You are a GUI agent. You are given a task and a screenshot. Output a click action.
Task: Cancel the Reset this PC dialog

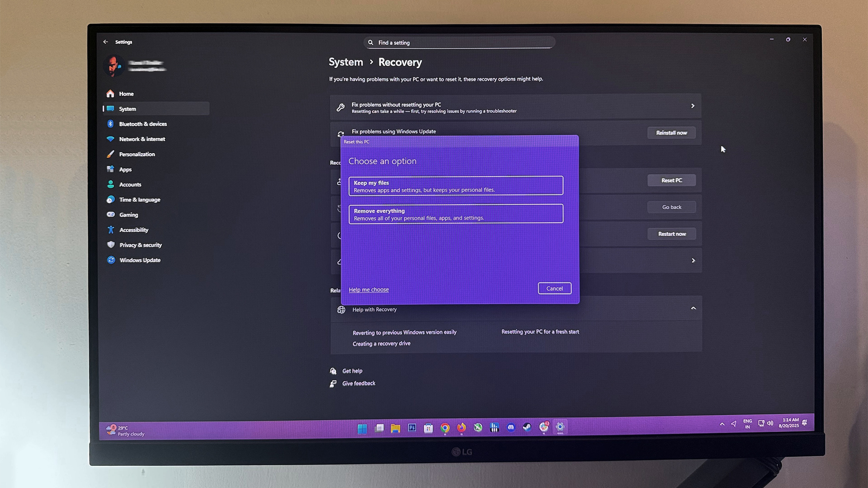(x=555, y=289)
